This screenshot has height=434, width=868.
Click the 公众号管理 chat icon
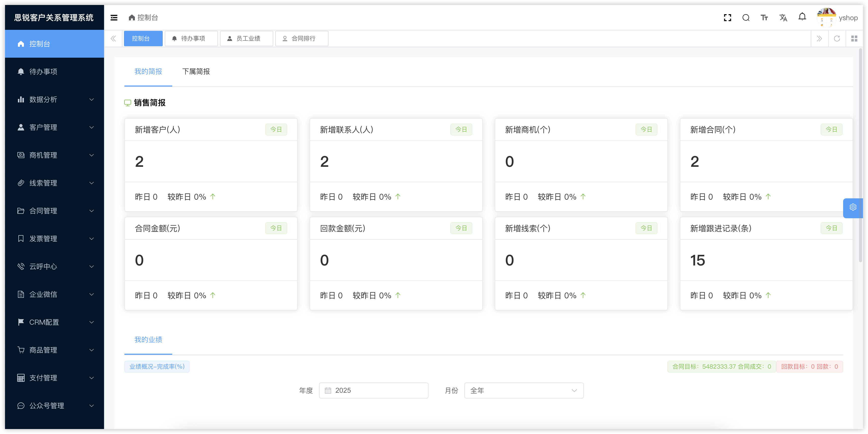point(21,405)
